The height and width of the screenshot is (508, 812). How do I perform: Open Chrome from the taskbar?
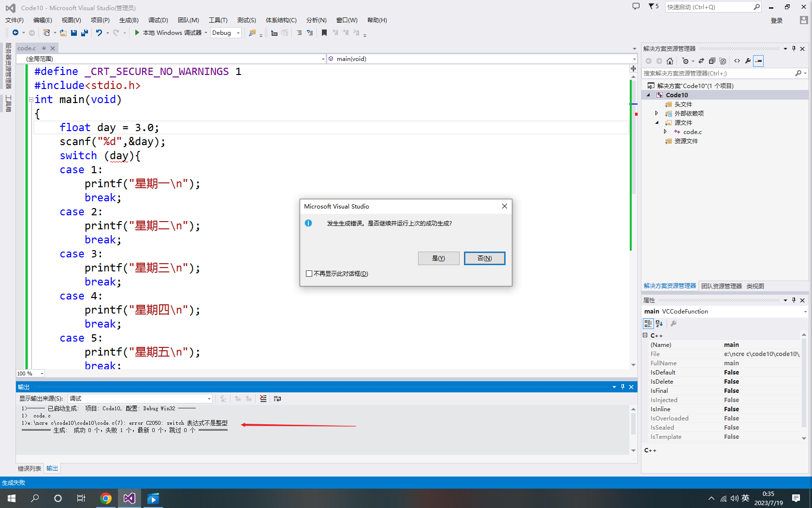[x=106, y=498]
